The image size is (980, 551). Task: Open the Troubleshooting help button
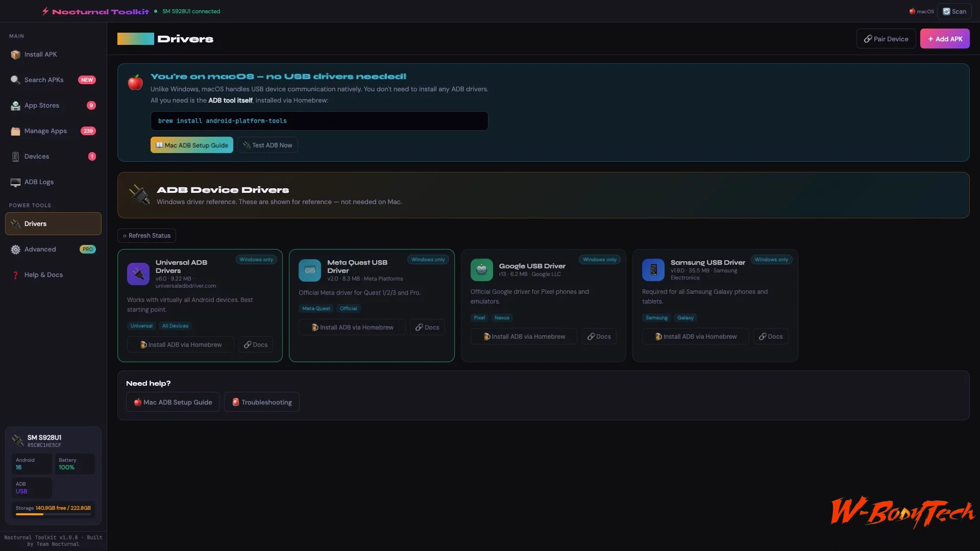tap(262, 403)
